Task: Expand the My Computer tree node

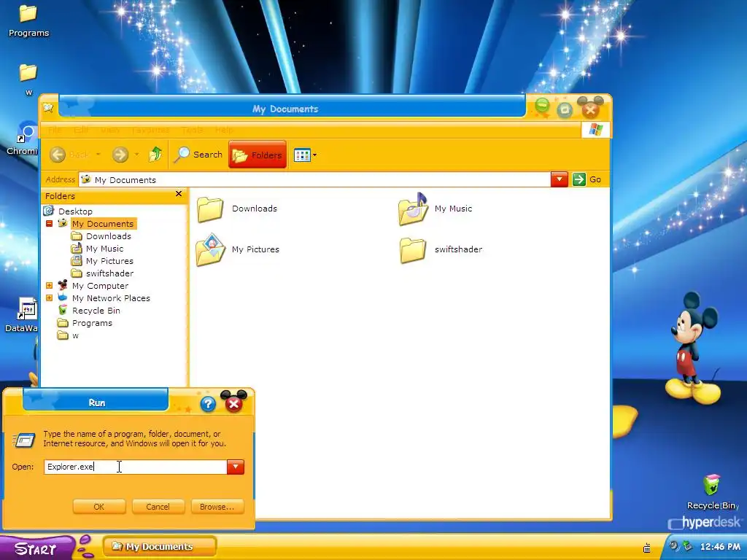Action: [x=49, y=285]
